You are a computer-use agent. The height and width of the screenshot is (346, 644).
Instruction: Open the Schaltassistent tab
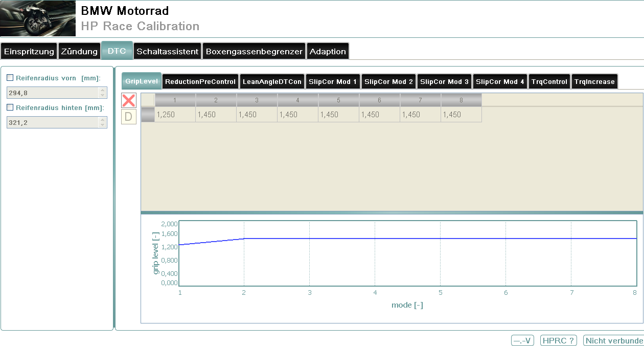pyautogui.click(x=167, y=51)
